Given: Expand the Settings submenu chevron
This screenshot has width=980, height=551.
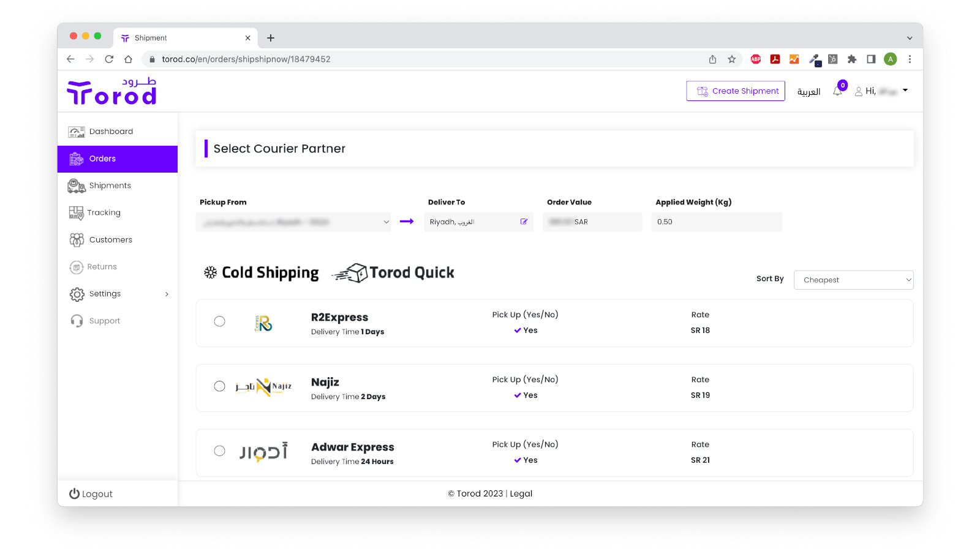Looking at the screenshot, I should tap(167, 294).
